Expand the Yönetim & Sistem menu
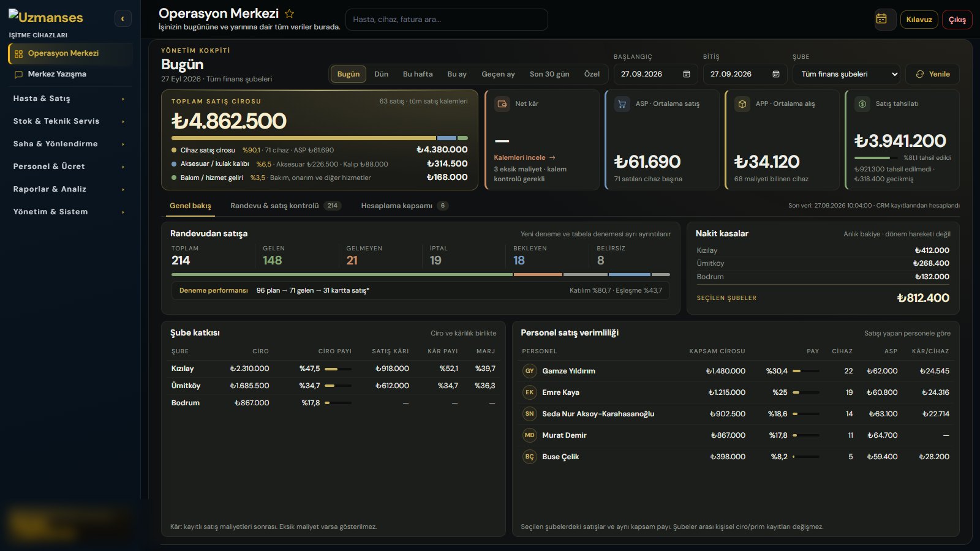The width and height of the screenshot is (980, 551). (69, 212)
